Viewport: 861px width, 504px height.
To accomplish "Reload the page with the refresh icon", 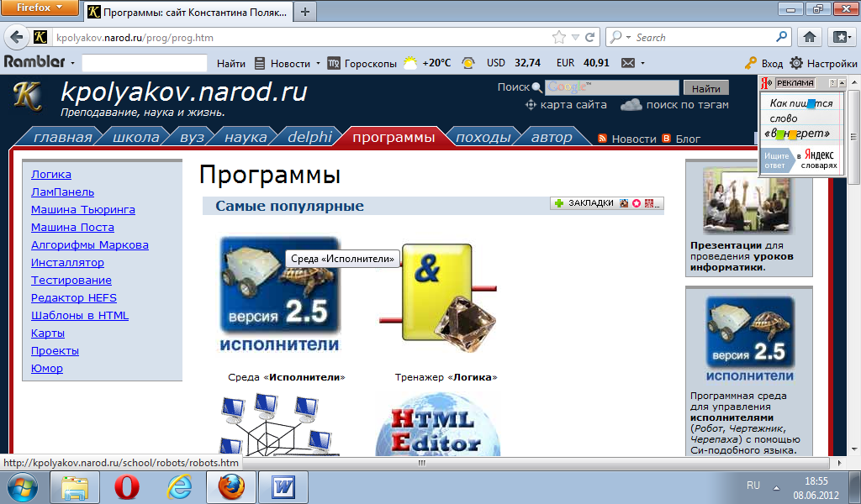I will coord(589,37).
